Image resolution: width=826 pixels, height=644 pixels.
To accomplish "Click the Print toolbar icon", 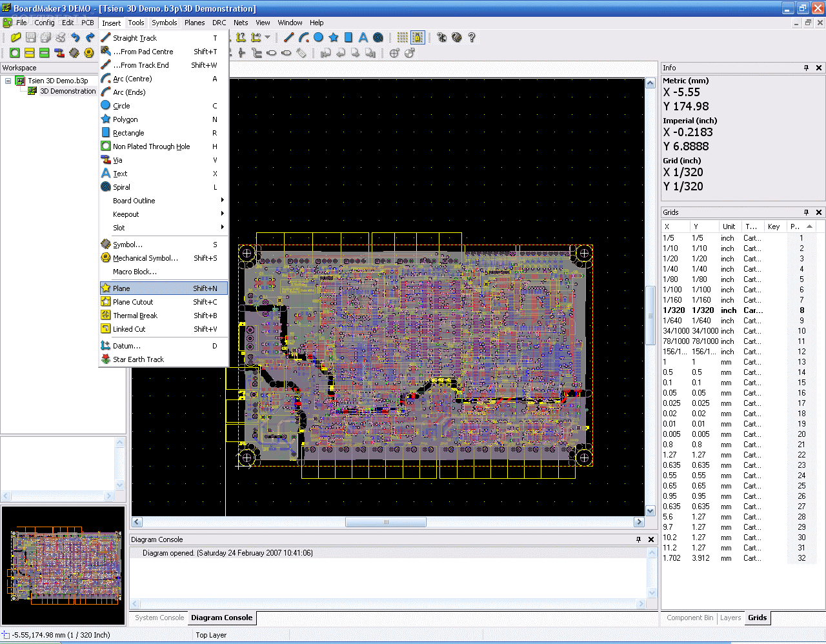I will (61, 37).
